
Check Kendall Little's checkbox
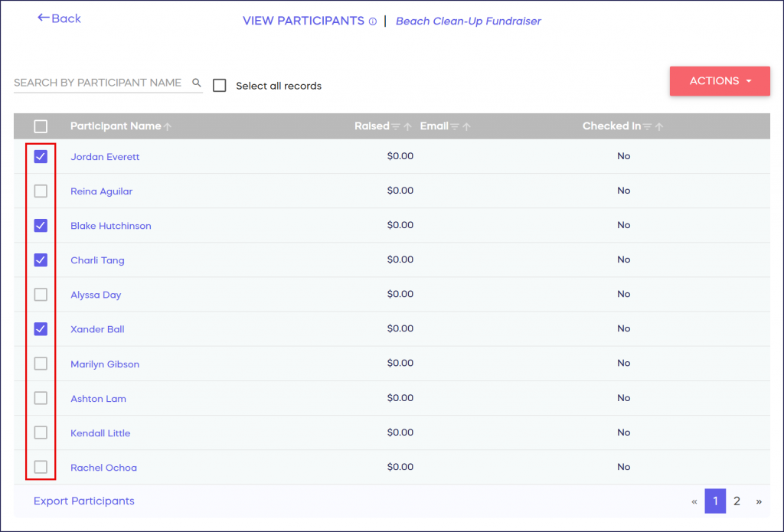pyautogui.click(x=41, y=432)
